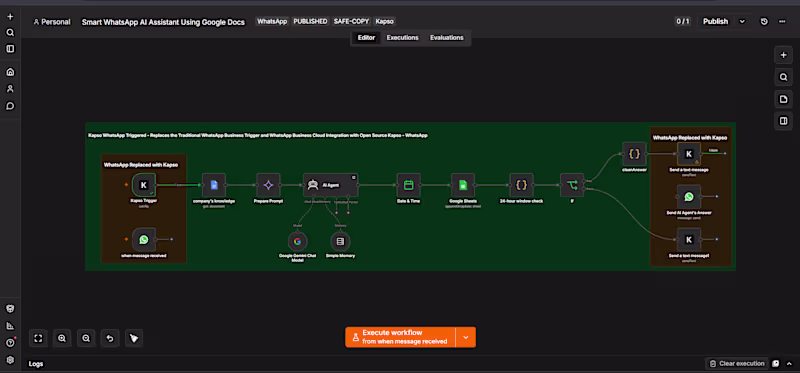800x373 pixels.
Task: Expand the Publish dropdown chevron
Action: click(x=742, y=21)
